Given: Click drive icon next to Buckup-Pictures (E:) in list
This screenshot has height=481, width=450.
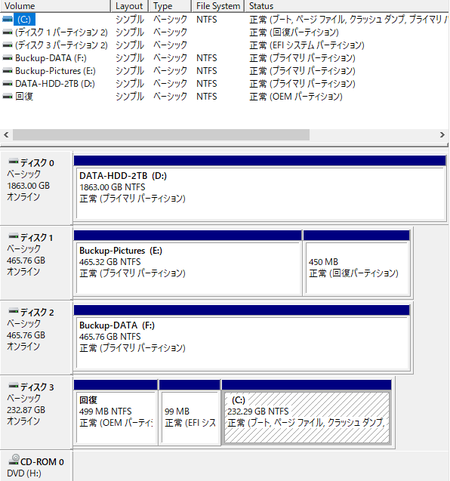Looking at the screenshot, I should point(7,71).
